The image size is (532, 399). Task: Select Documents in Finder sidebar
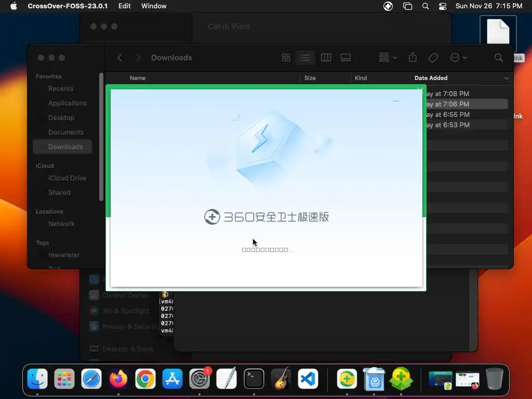[66, 132]
